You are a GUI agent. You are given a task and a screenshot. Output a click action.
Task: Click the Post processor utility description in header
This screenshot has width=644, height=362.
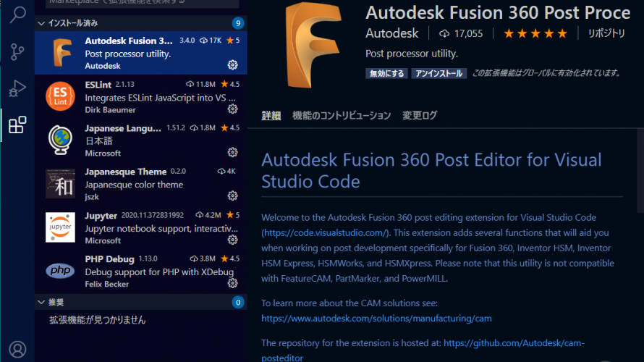pyautogui.click(x=412, y=54)
